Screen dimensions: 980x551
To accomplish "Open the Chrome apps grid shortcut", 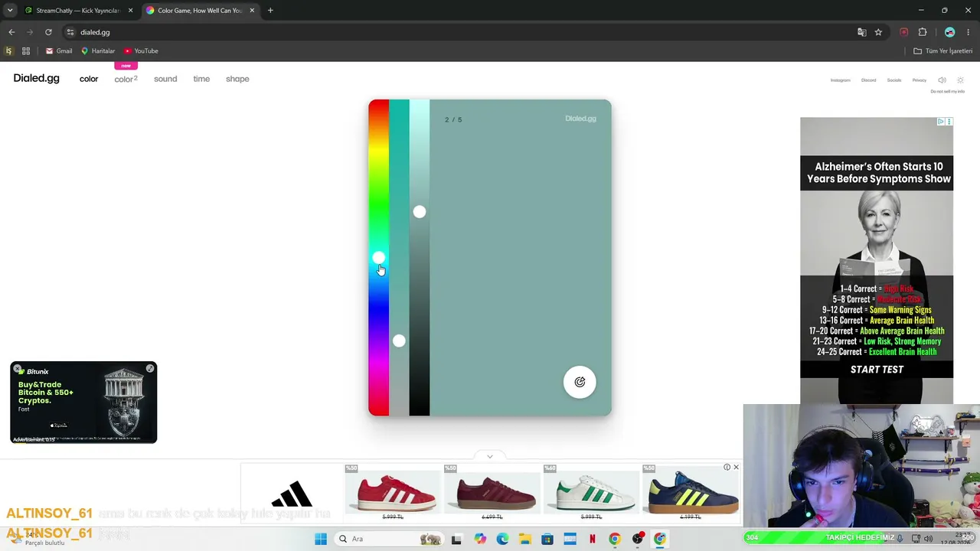I will tap(26, 51).
